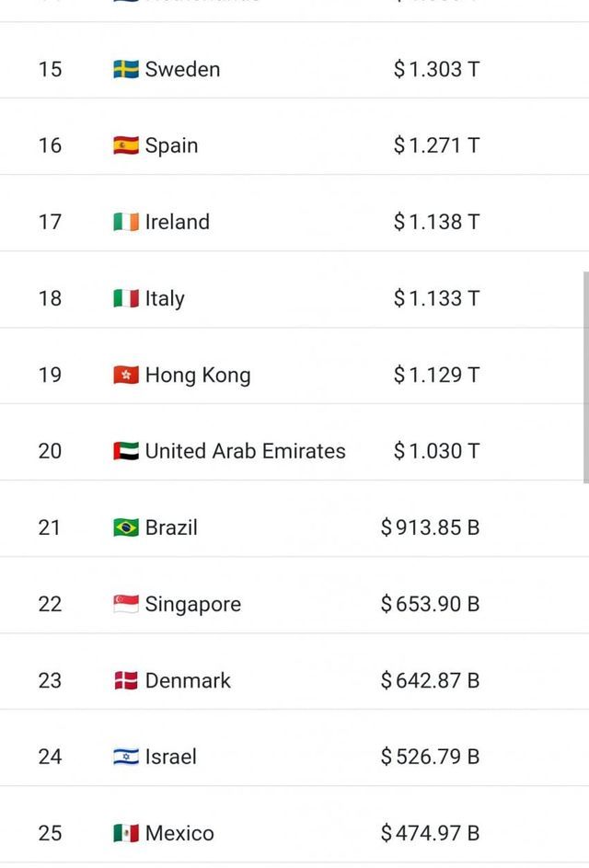Click the rank number 25

pos(50,833)
